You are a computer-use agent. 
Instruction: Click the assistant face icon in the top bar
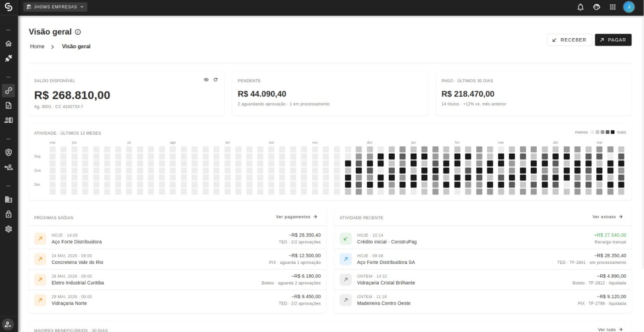pos(597,7)
